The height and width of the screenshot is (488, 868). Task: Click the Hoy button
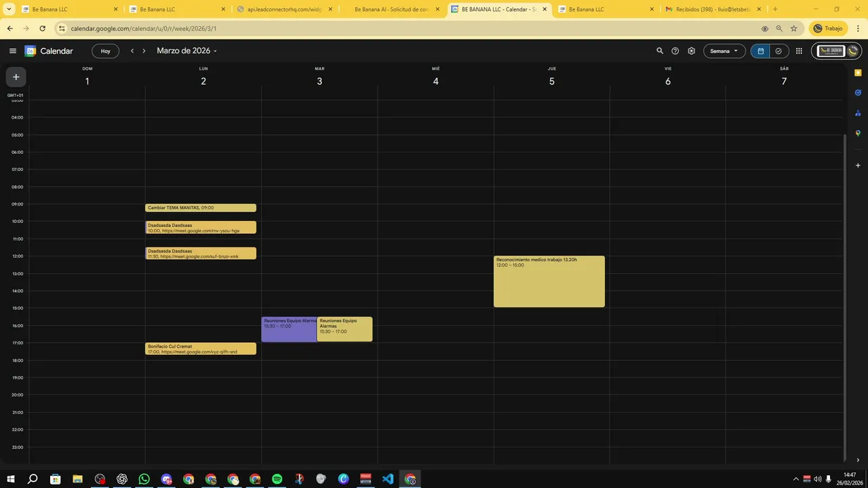click(106, 51)
